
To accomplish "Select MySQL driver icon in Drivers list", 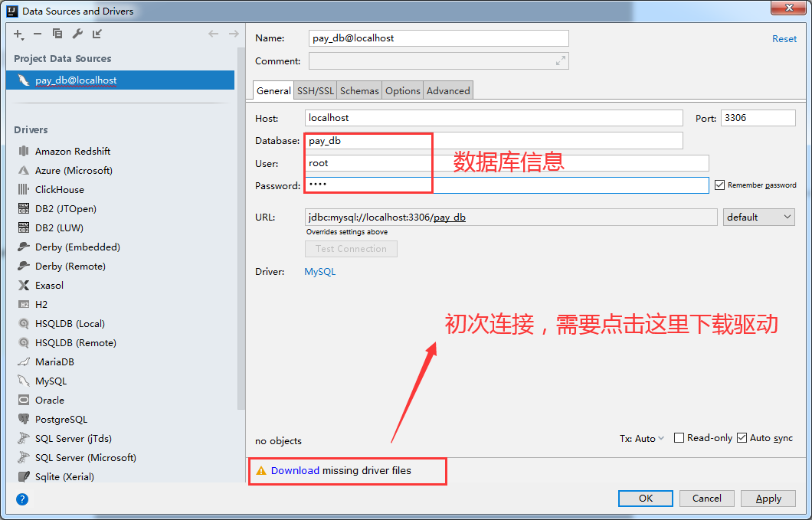I will 24,381.
